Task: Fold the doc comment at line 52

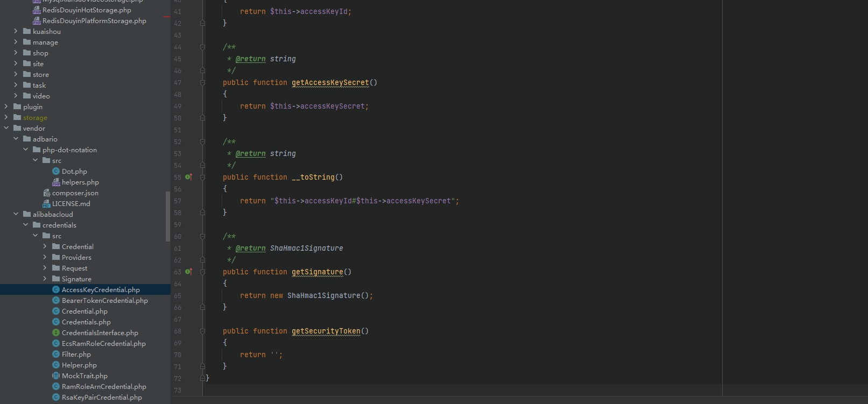Action: 202,142
